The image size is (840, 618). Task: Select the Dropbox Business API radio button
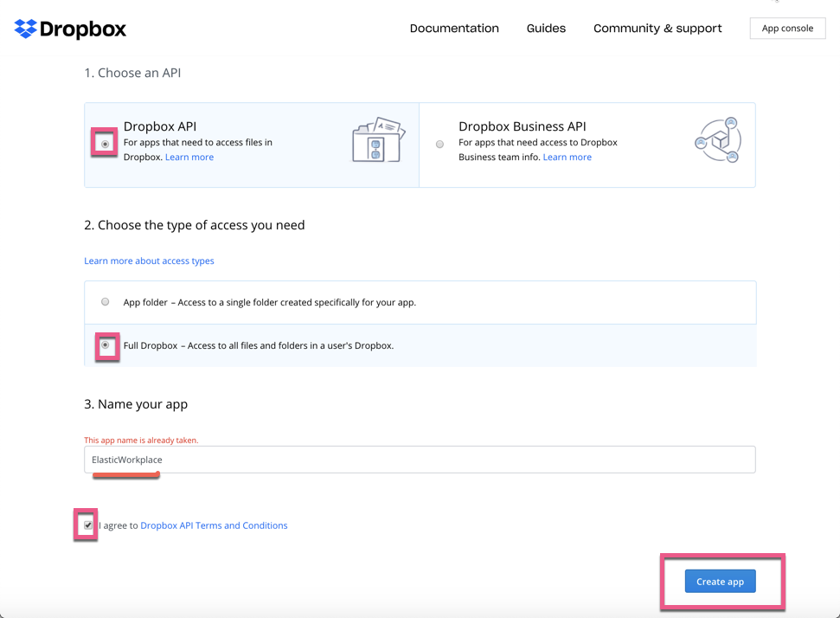[439, 145]
